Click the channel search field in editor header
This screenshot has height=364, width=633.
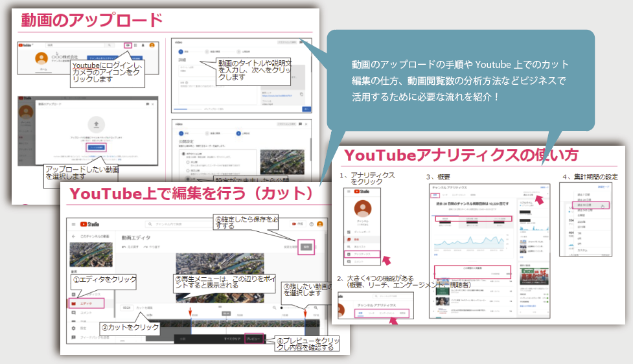[179, 224]
